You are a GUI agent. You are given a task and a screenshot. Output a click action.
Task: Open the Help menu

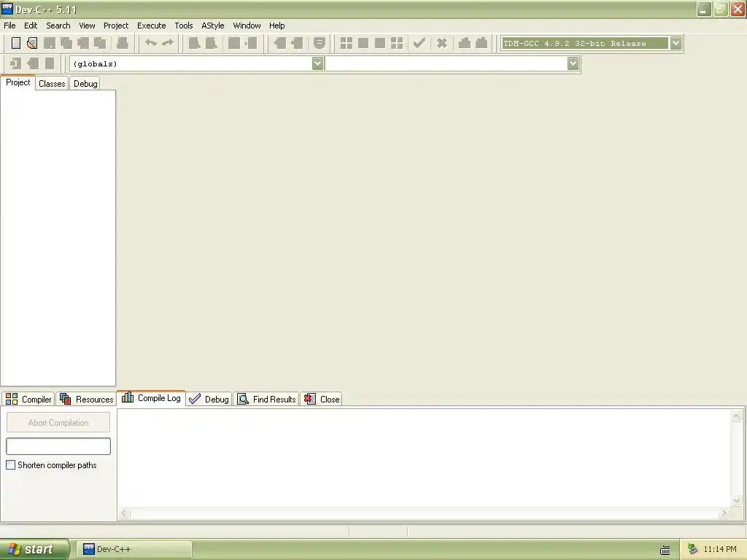pyautogui.click(x=276, y=26)
